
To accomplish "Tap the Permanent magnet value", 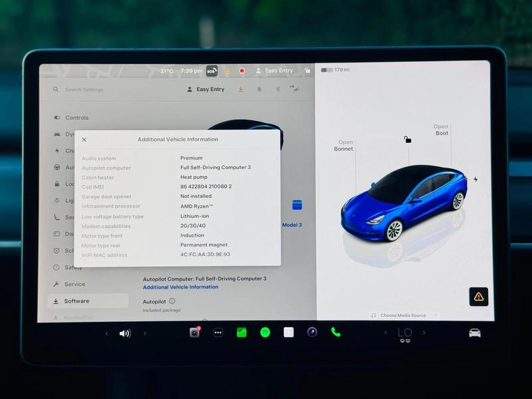I will (204, 245).
